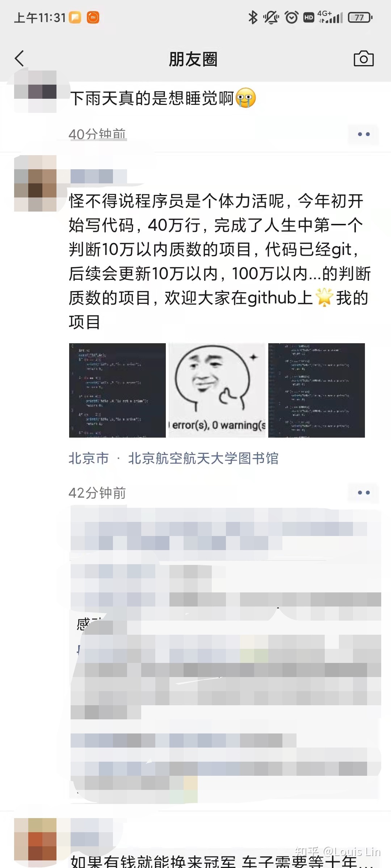The width and height of the screenshot is (391, 868).
Task: Tap the orange Mi notification icon
Action: pos(93,17)
